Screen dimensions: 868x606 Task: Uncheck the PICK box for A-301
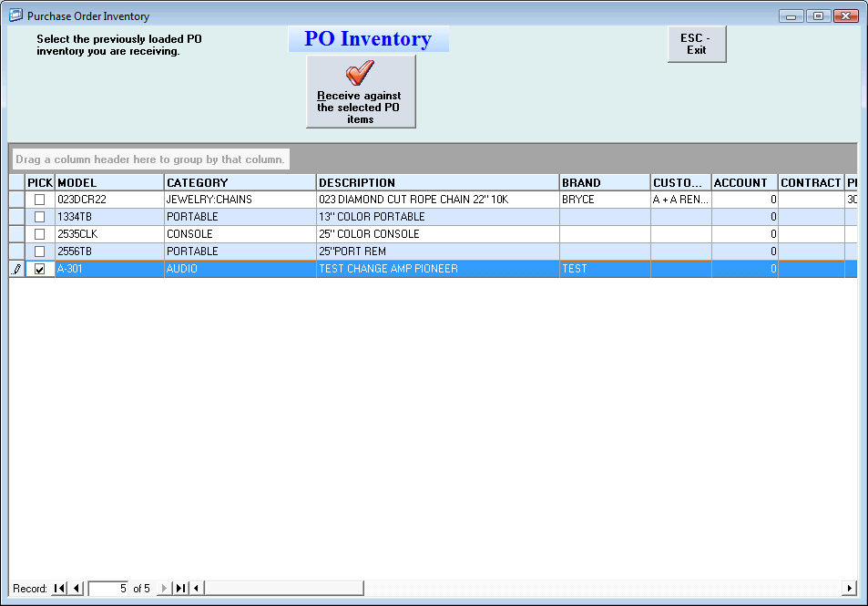pos(39,269)
